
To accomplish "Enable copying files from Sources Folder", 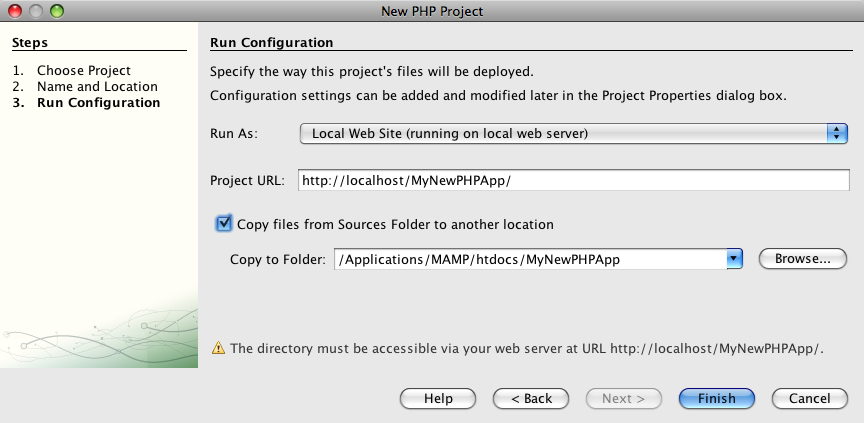I will click(224, 224).
